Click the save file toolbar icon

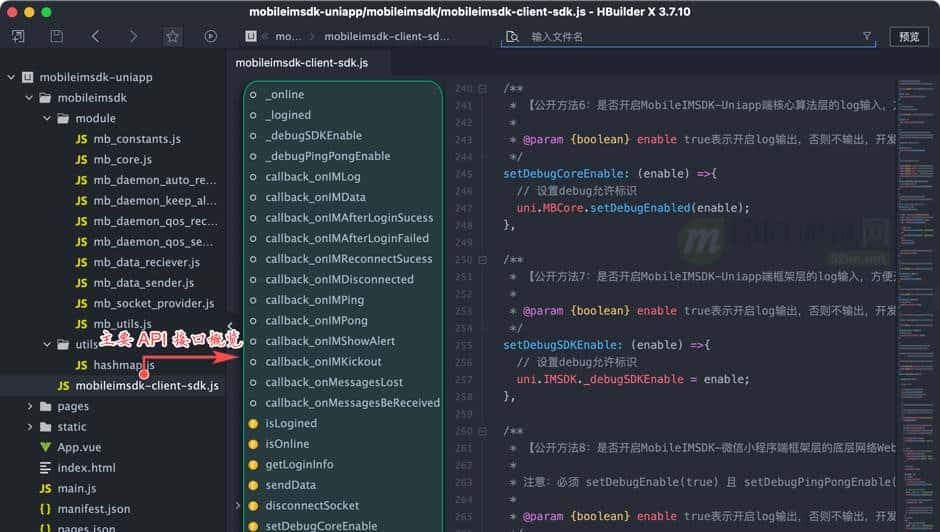click(56, 36)
